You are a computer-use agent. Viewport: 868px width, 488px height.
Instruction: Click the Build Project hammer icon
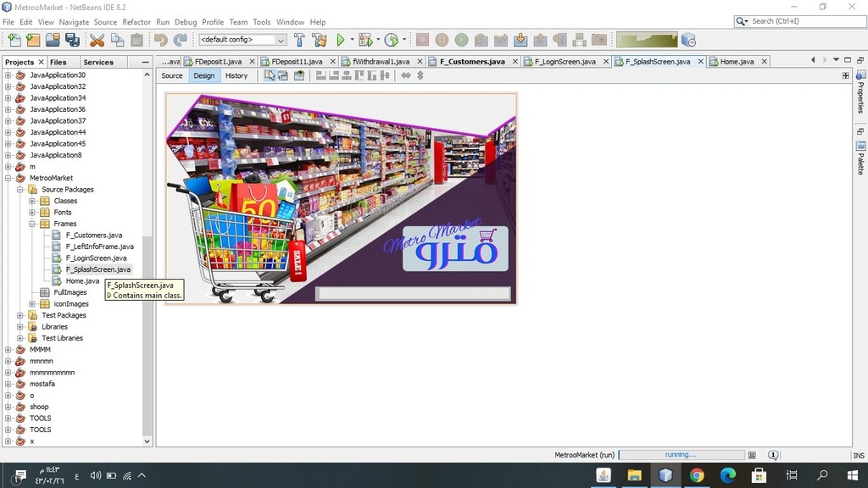coord(299,40)
